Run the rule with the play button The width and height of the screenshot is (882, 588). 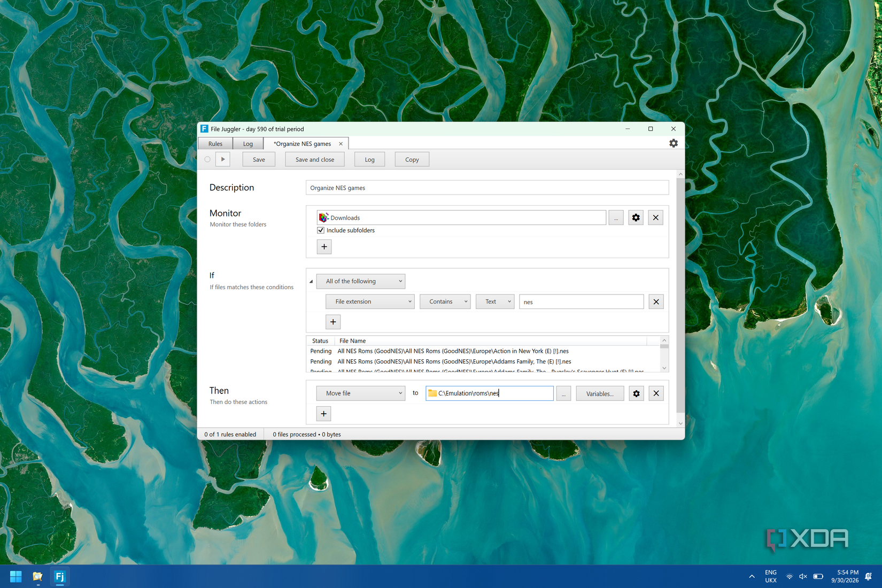click(223, 159)
